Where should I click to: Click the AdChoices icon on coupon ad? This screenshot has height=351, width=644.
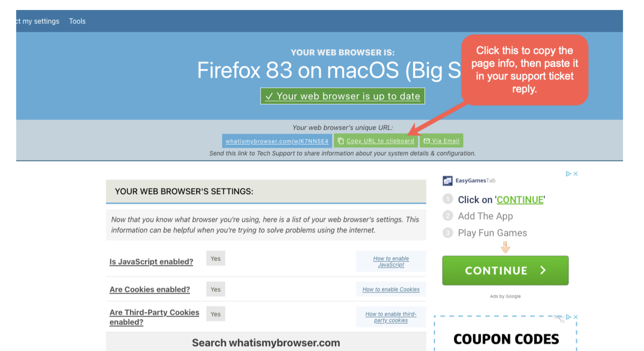[568, 317]
